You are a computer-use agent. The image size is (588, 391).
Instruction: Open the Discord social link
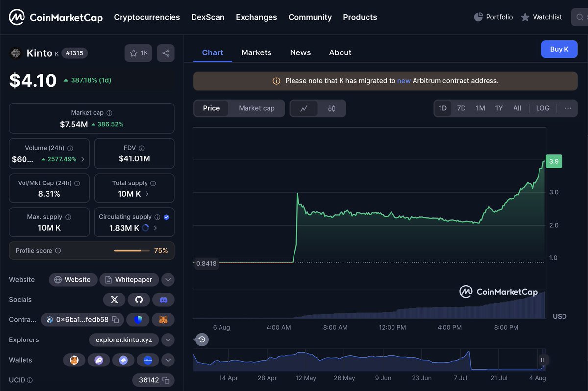(x=164, y=300)
